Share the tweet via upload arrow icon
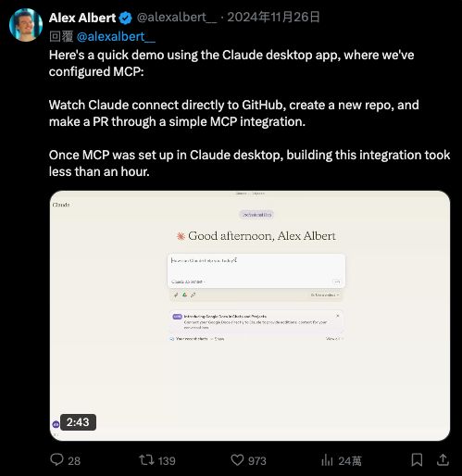The width and height of the screenshot is (462, 476). point(443,459)
